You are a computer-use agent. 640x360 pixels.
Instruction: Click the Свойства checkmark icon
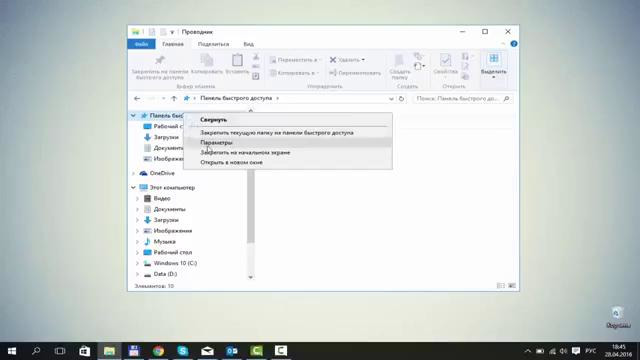coord(445,60)
